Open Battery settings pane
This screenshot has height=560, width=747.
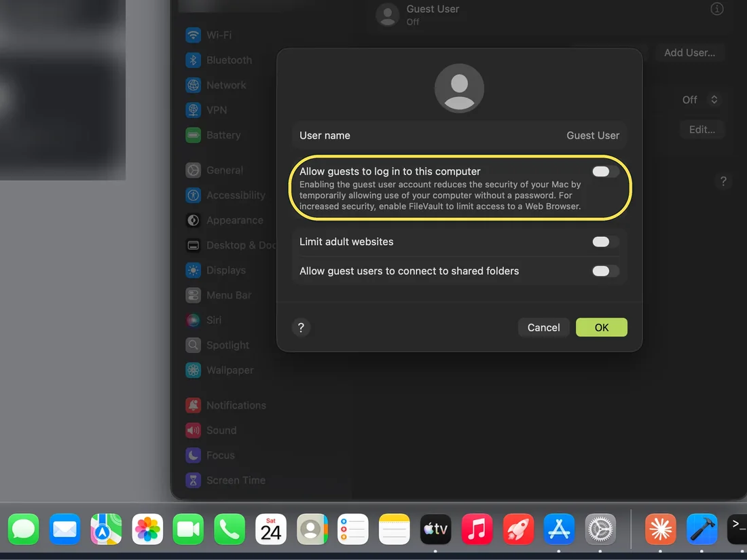point(213,135)
